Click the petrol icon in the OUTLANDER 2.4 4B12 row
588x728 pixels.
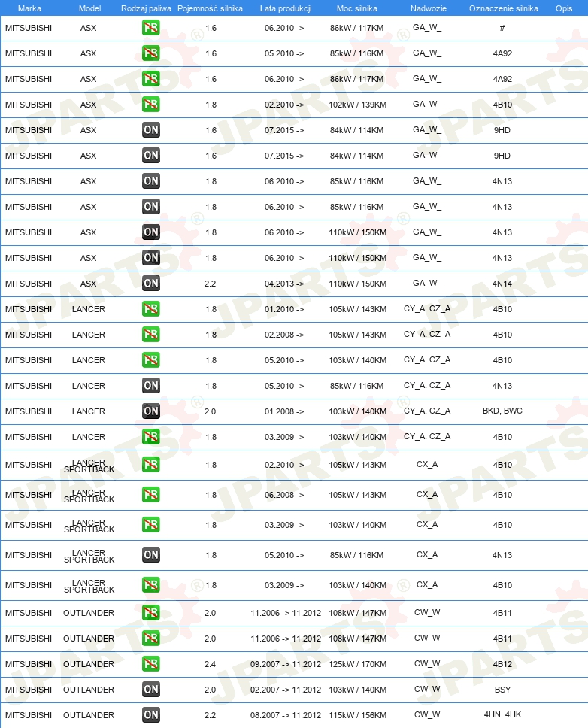[x=151, y=664]
